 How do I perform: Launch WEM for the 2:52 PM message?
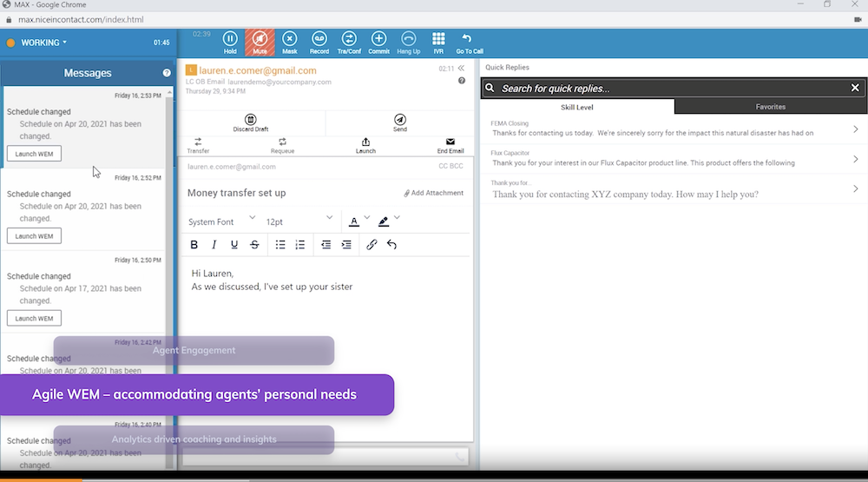click(x=35, y=236)
